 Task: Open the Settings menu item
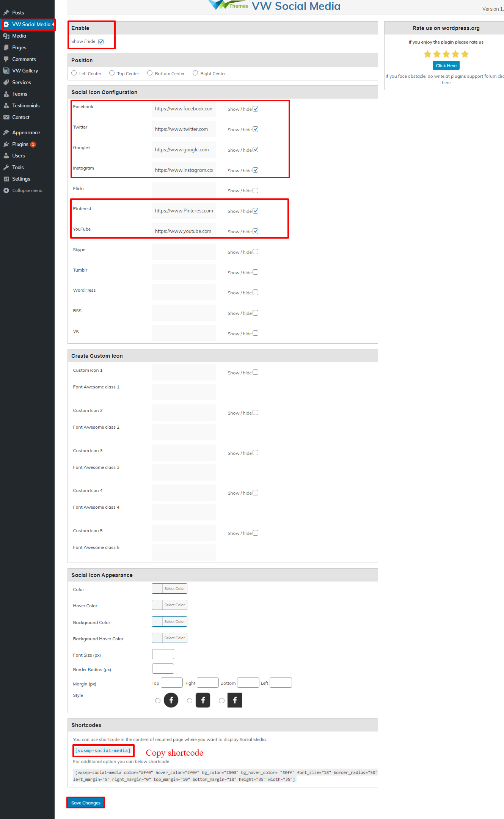(x=21, y=179)
